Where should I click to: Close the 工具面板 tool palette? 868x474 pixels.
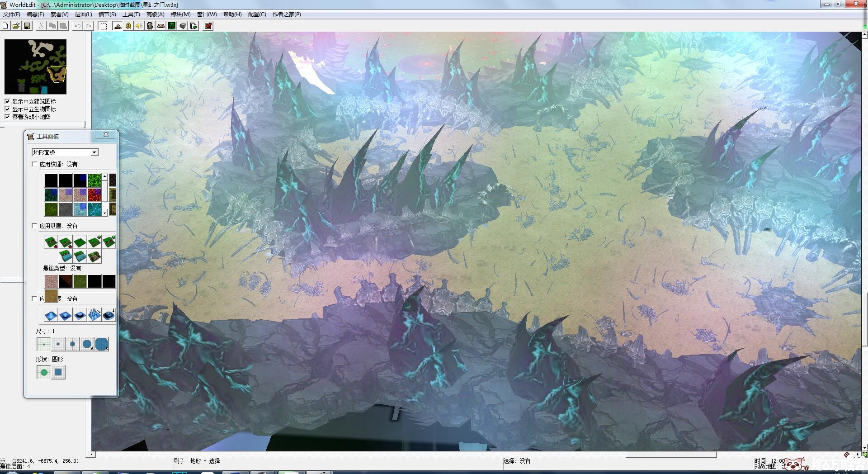106,134
